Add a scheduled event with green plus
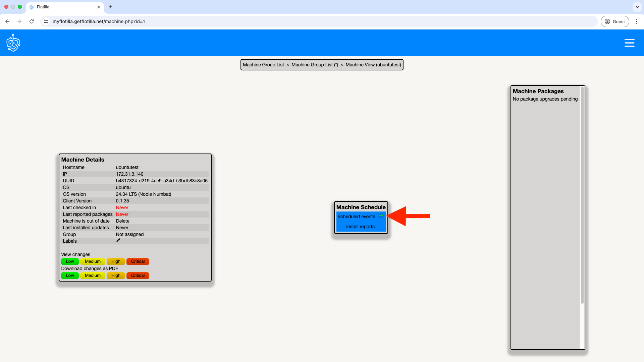 coord(381,216)
